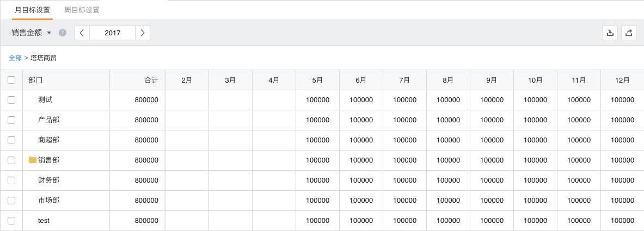The height and width of the screenshot is (231, 644).
Task: Click the 合计 column header
Action: point(151,80)
